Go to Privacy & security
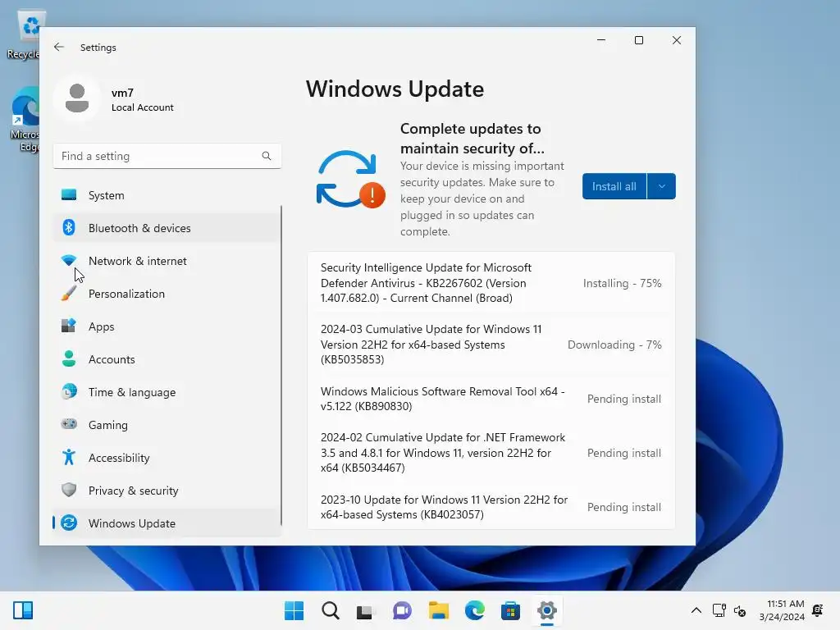This screenshot has height=630, width=840. tap(167, 491)
